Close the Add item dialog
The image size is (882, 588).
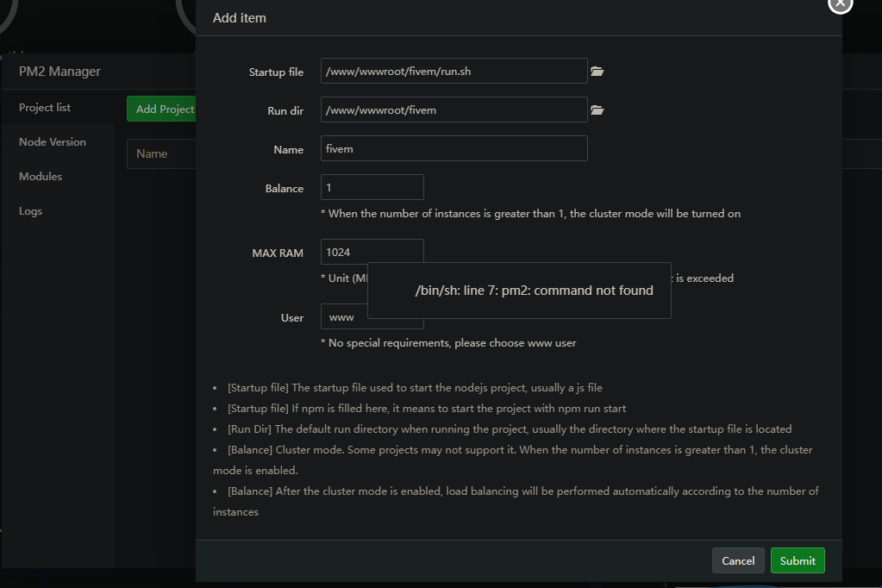pyautogui.click(x=839, y=3)
